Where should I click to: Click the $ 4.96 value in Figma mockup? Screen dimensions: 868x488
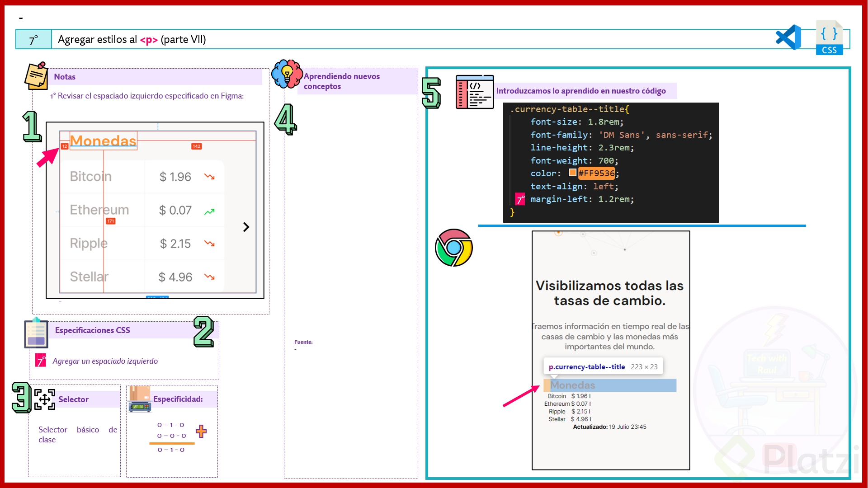[x=175, y=277]
